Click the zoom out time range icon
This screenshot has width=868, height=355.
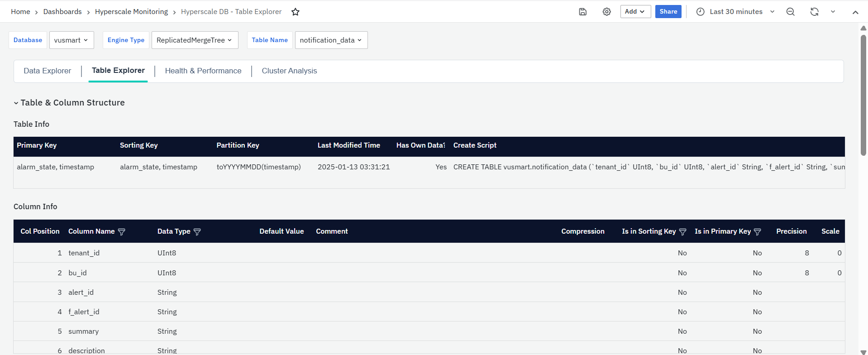(791, 12)
